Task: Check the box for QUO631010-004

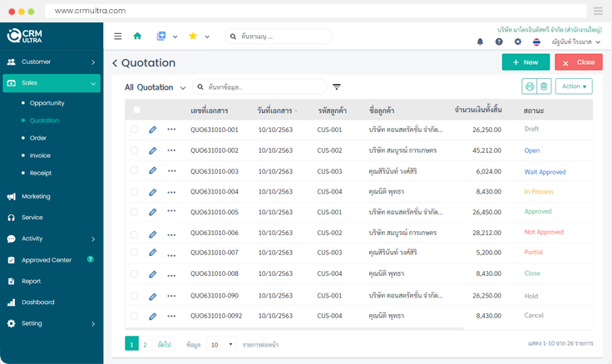Action: (x=134, y=192)
